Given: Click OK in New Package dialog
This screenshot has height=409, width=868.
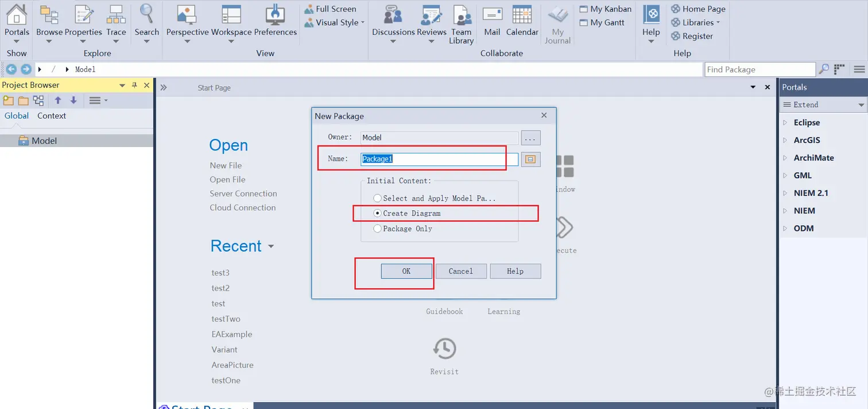Looking at the screenshot, I should (406, 271).
